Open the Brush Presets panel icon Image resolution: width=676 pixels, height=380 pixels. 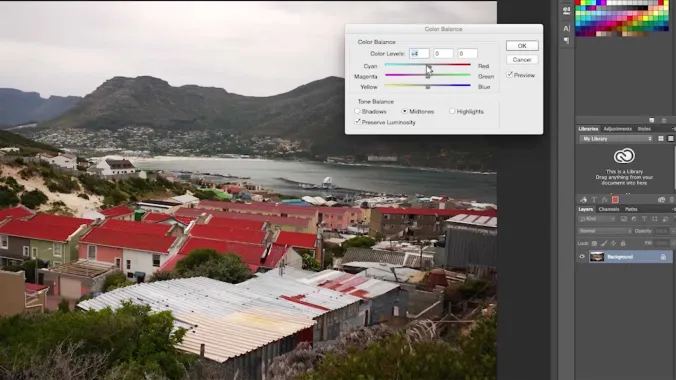[x=566, y=11]
